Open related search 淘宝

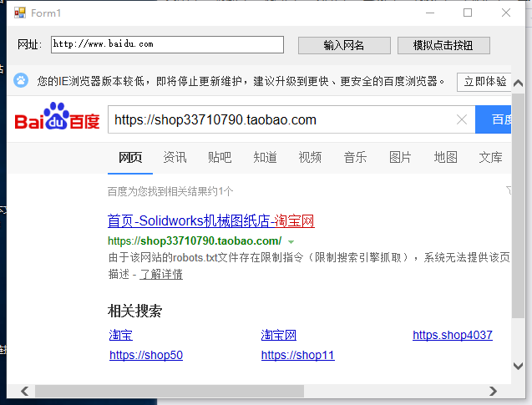(x=121, y=335)
